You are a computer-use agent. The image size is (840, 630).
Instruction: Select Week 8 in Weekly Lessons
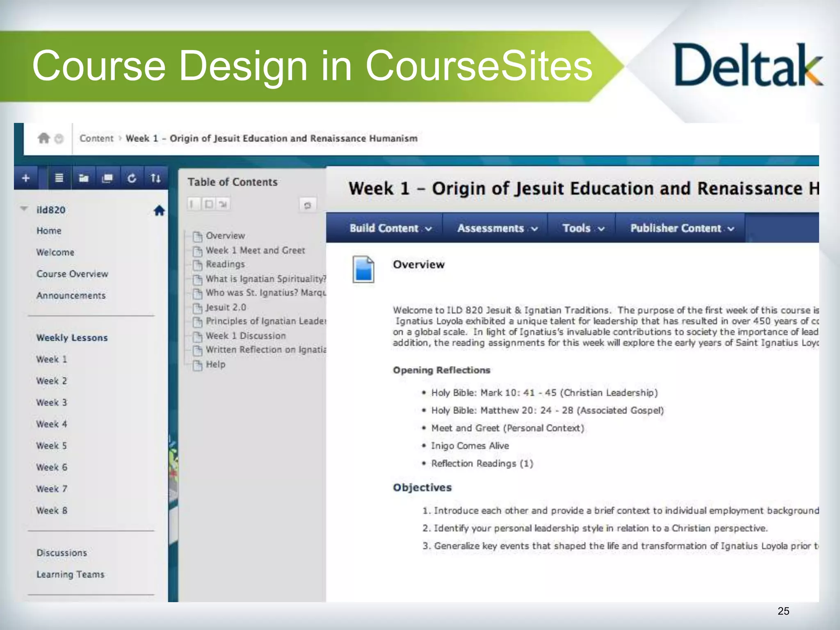coord(52,511)
